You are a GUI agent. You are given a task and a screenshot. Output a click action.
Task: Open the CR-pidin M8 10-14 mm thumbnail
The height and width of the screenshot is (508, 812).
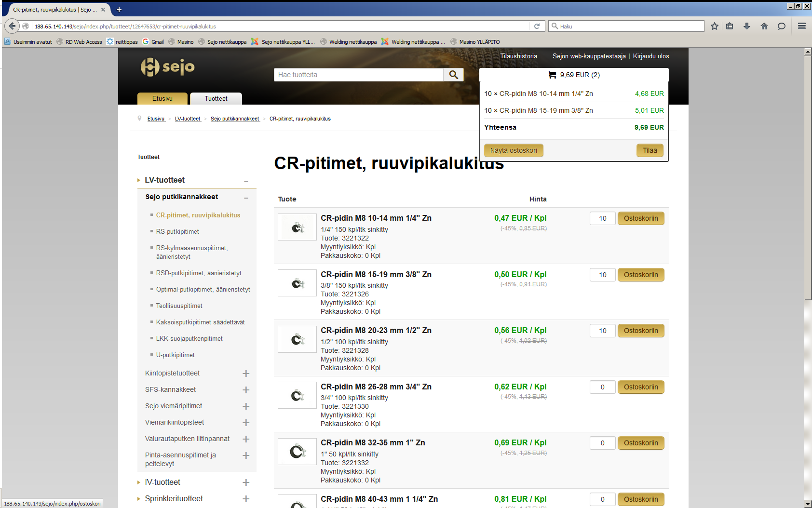[297, 227]
